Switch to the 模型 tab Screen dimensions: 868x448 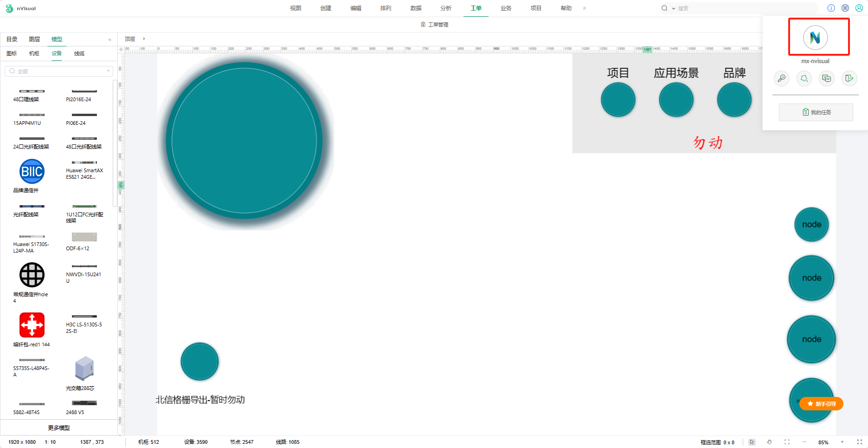coord(57,39)
